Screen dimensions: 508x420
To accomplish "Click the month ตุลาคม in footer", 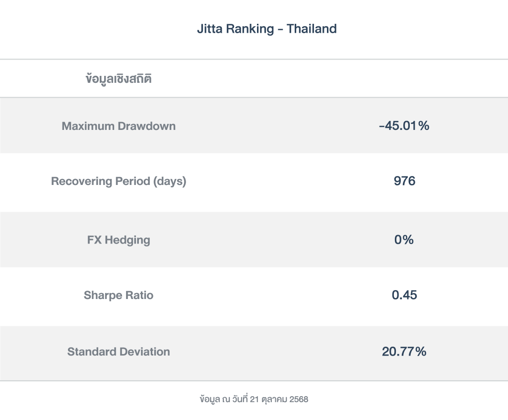I will (x=275, y=399).
